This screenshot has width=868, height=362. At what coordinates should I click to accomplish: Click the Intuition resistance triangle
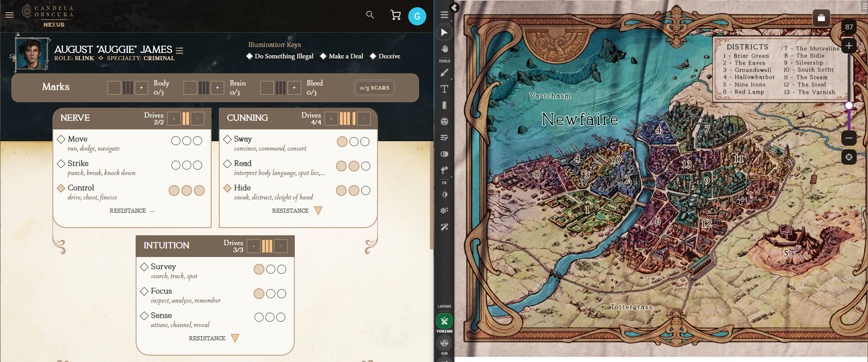(235, 338)
